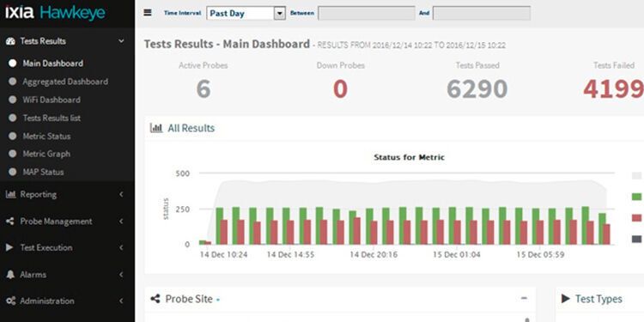Expand the Probe Management chevron
Screen dimensions: 644x322
point(121,222)
